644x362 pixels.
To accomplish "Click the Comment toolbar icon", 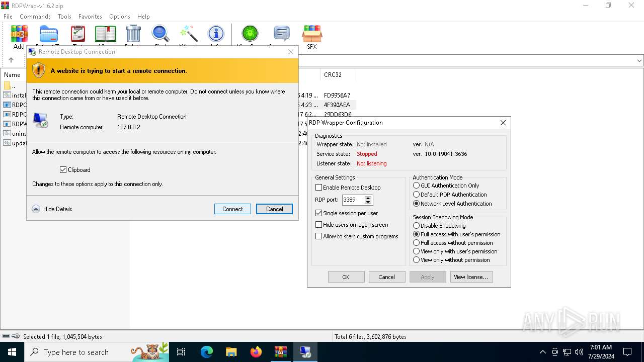I will pos(282,34).
